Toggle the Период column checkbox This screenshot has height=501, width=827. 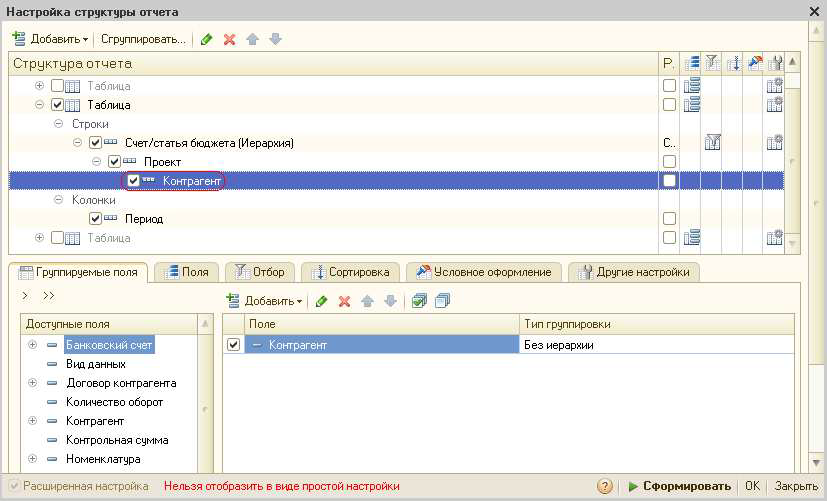(x=96, y=218)
